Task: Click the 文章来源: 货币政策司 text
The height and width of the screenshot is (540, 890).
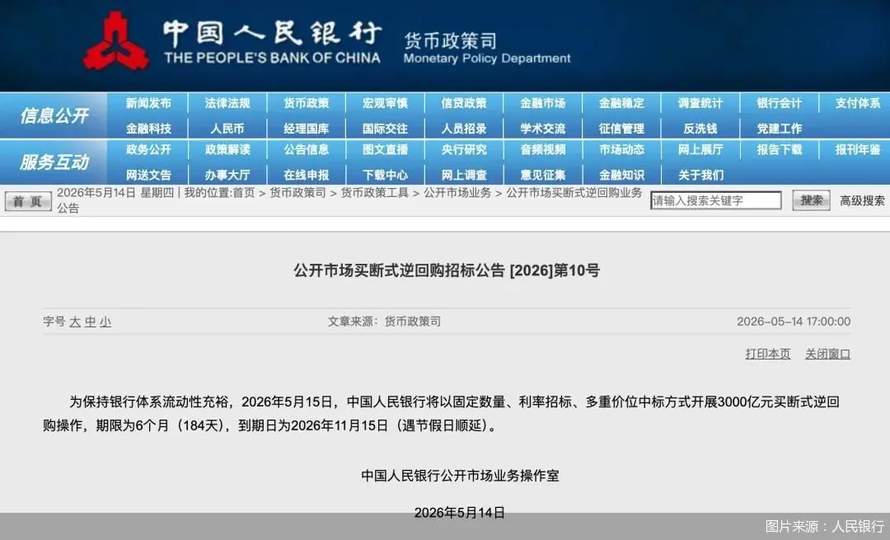Action: coord(384,321)
